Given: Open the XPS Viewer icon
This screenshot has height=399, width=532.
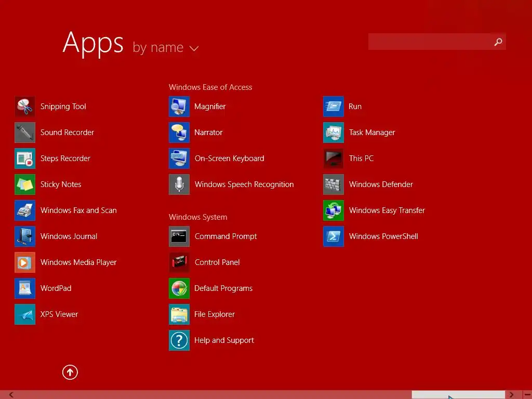Looking at the screenshot, I should click(25, 314).
